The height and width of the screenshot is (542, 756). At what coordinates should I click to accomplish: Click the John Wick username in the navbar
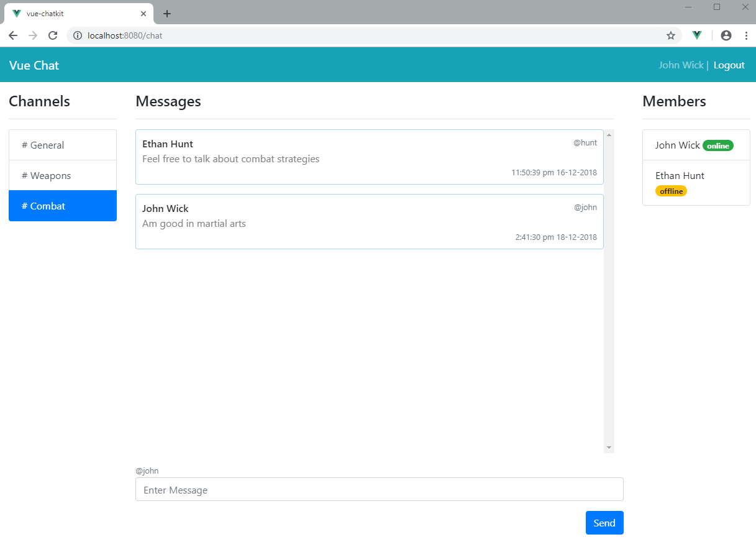tap(681, 65)
